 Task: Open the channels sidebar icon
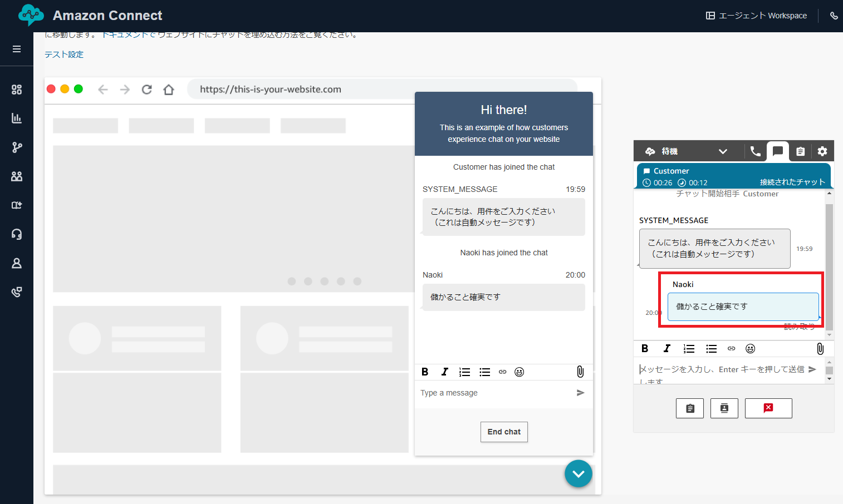(x=17, y=205)
